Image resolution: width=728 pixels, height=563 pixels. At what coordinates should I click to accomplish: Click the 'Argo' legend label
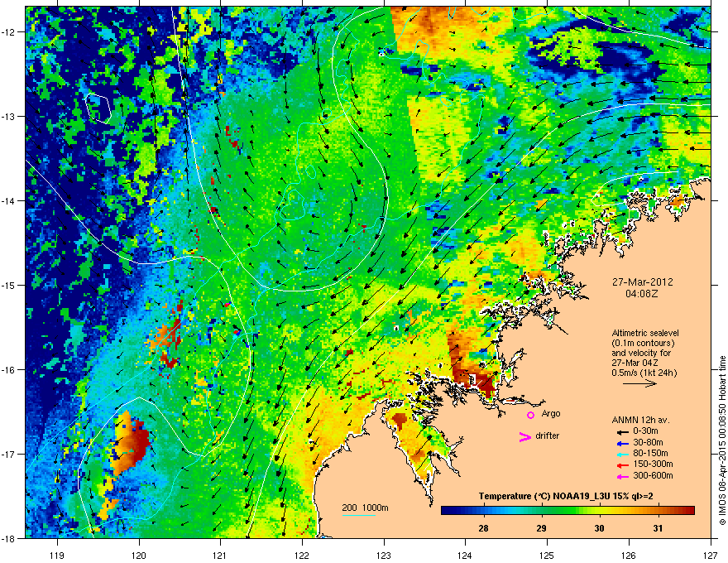(551, 413)
